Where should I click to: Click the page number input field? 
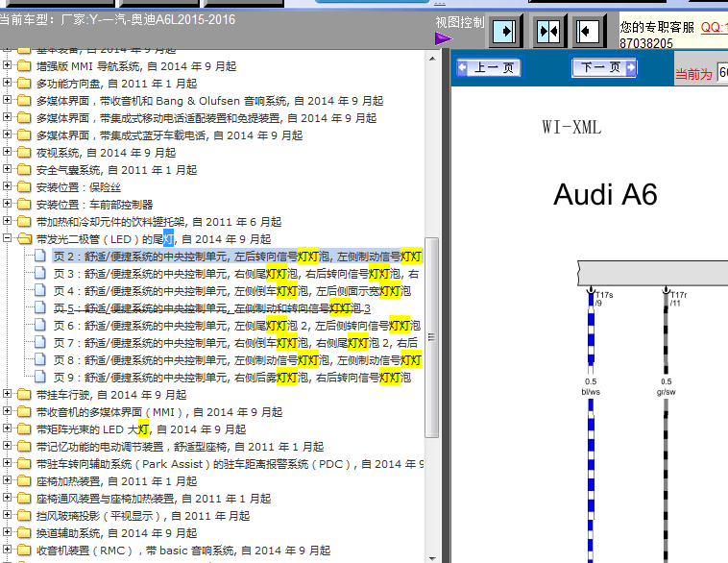coord(723,72)
